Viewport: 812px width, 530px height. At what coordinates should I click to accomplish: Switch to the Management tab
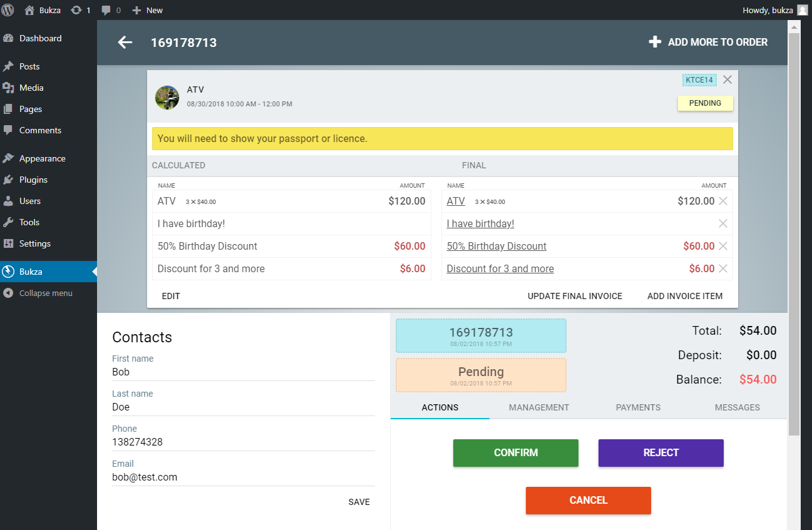[538, 407]
